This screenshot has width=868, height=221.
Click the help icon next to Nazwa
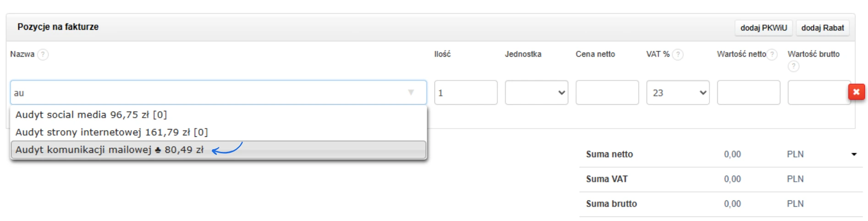pyautogui.click(x=43, y=54)
